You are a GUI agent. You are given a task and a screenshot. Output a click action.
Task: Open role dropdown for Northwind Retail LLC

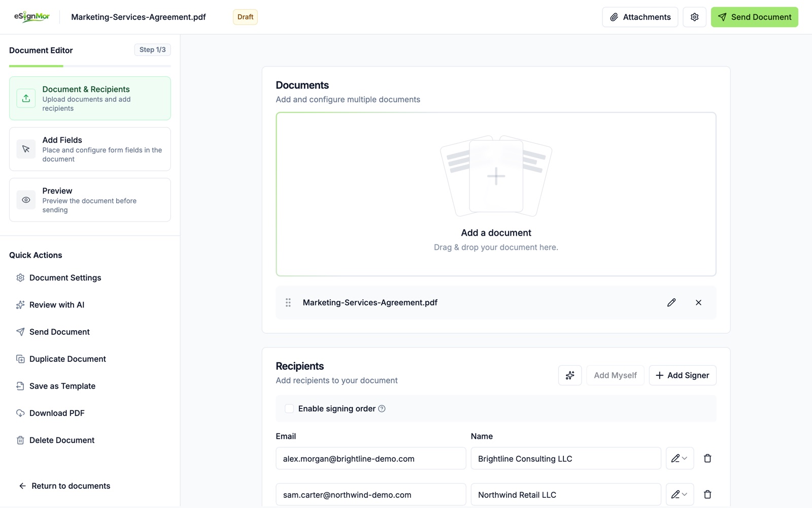[x=680, y=494]
